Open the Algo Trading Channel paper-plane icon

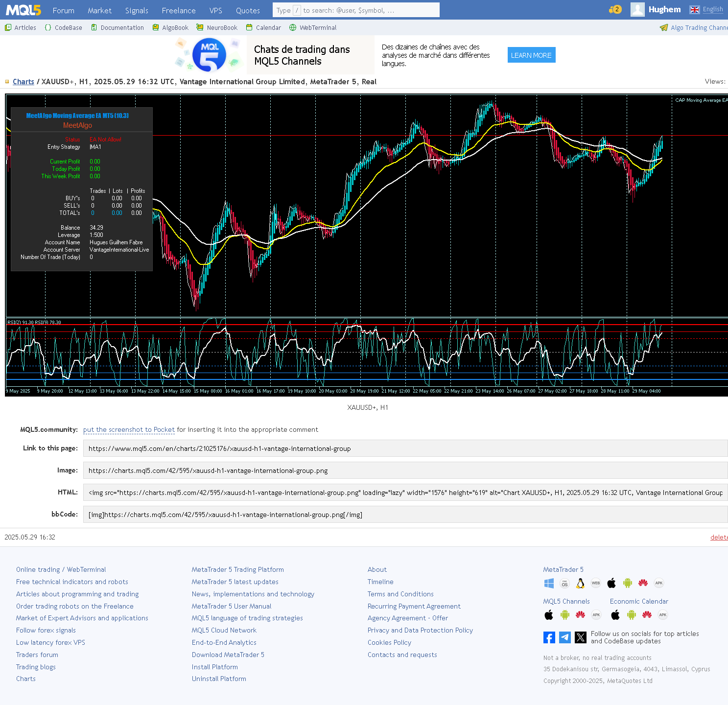click(x=664, y=27)
